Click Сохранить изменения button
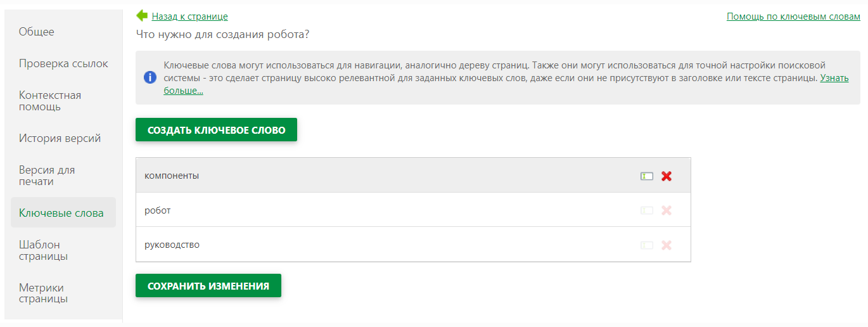The width and height of the screenshot is (868, 327). 208,286
